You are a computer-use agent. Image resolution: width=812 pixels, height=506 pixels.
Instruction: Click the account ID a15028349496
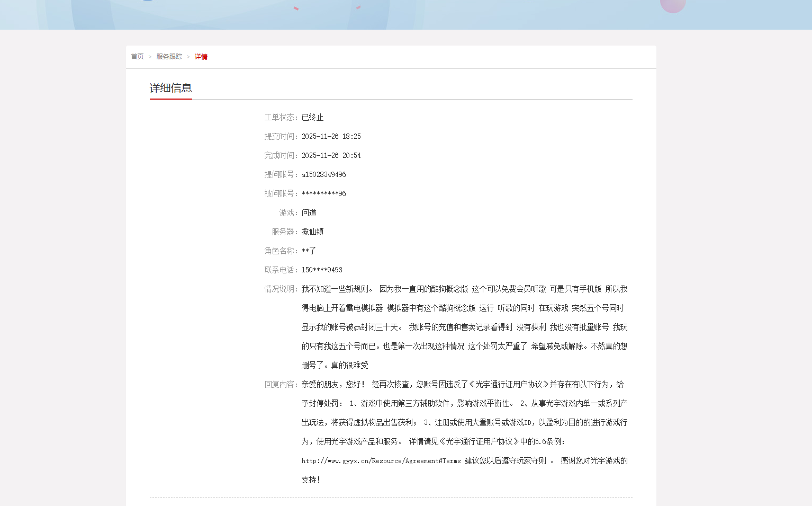coord(323,175)
